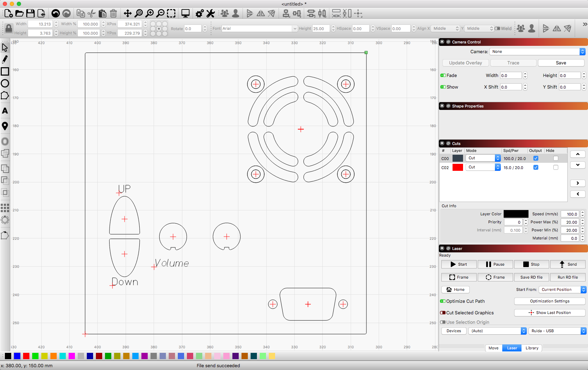Delete selection with the trash icon
The height and width of the screenshot is (370, 588).
[x=113, y=14]
